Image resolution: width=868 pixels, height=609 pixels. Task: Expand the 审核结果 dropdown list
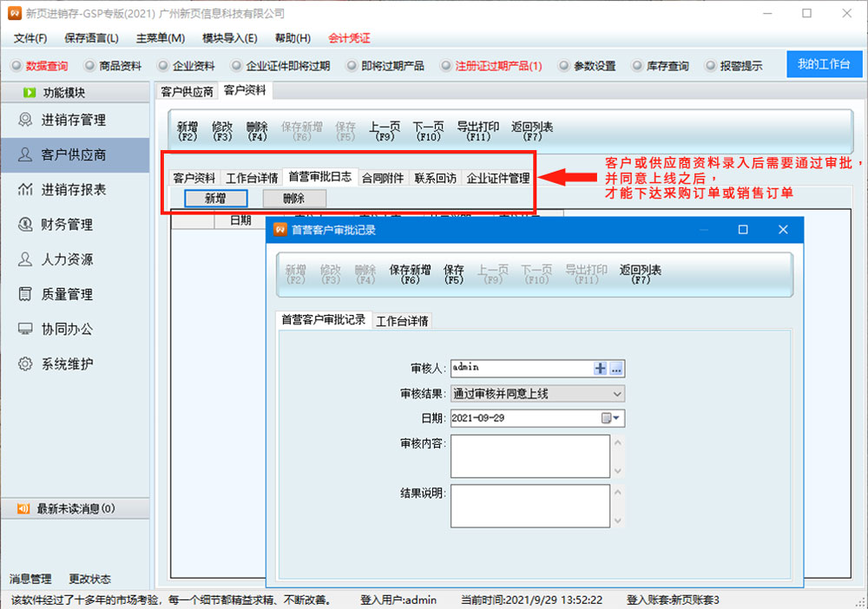(x=616, y=394)
